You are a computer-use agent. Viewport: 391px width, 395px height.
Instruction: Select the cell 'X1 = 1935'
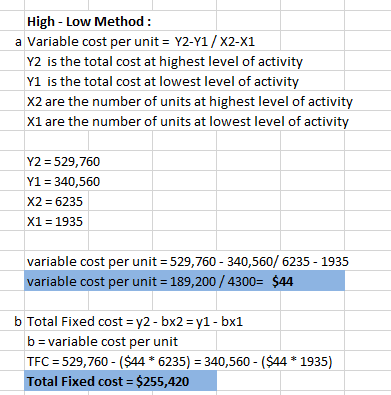(55, 222)
